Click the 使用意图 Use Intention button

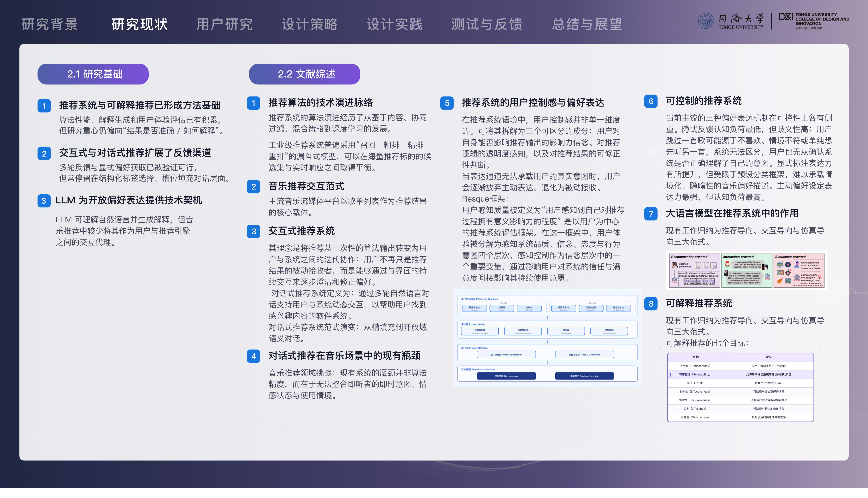(x=506, y=376)
